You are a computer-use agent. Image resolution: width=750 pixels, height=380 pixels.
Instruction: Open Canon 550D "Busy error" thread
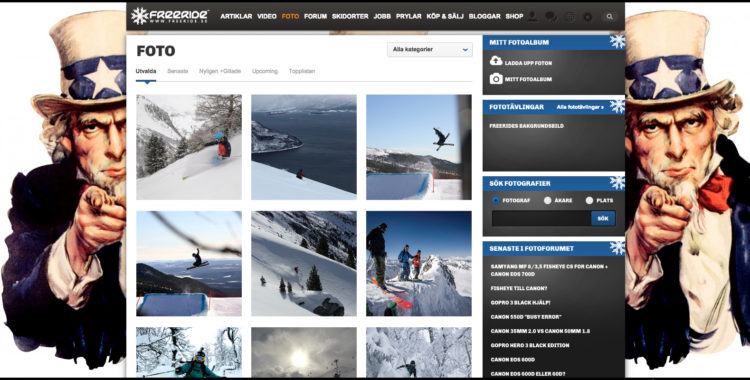526,317
